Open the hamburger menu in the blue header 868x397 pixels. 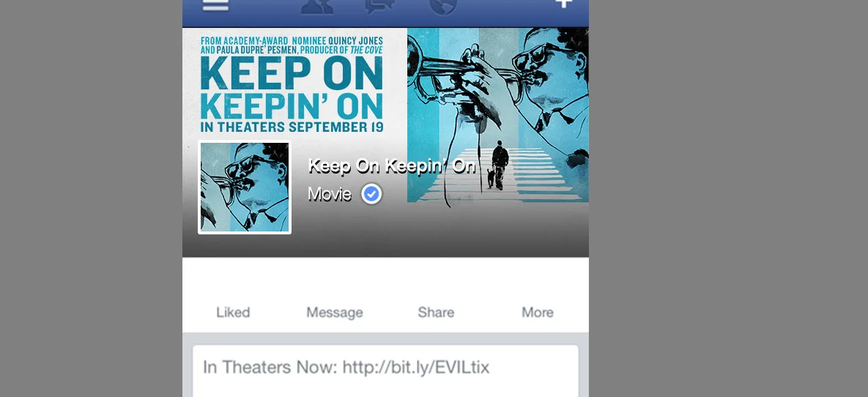(215, 5)
